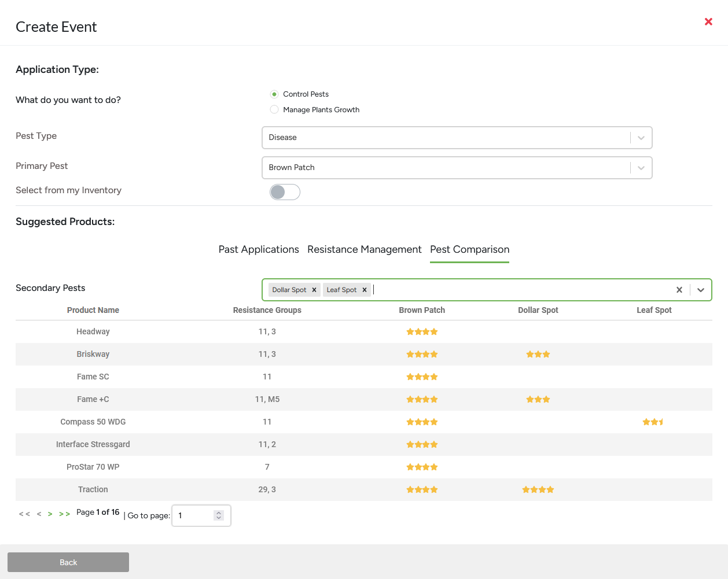This screenshot has width=728, height=579.
Task: Go to the previous results page
Action: pos(39,514)
